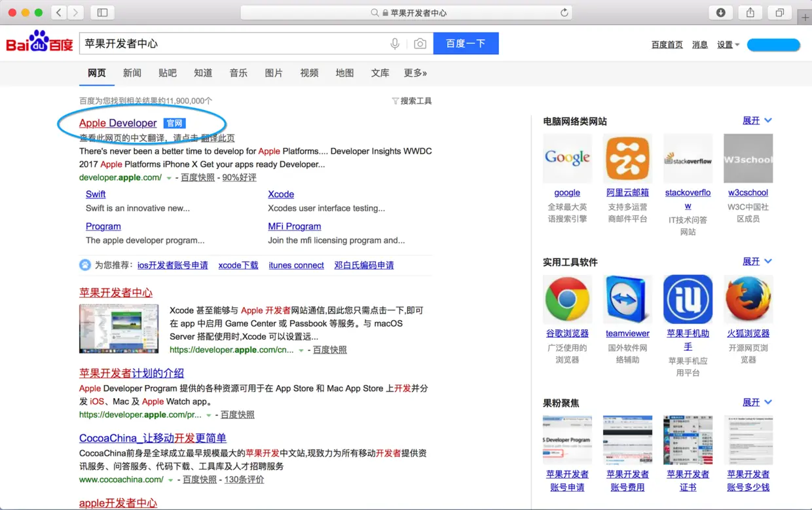Switch to the 音乐 tab
This screenshot has width=812, height=510.
238,73
